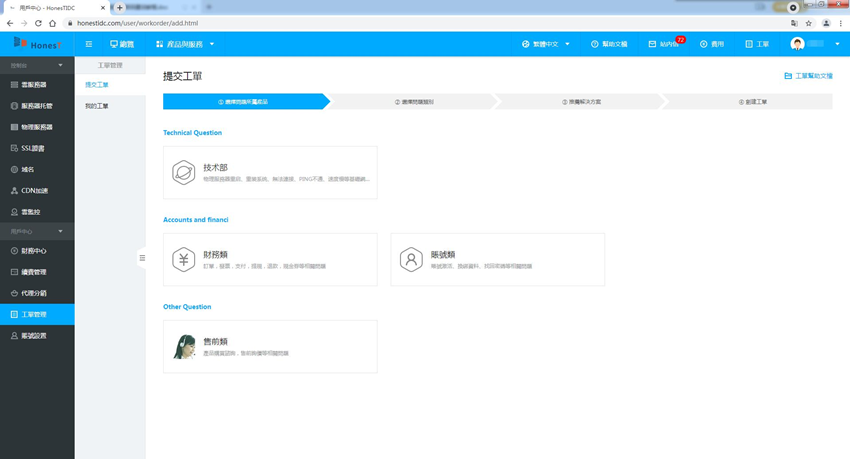Screen dimensions: 850x459
Task: Go to SSL證書 certificates page
Action: click(37, 148)
